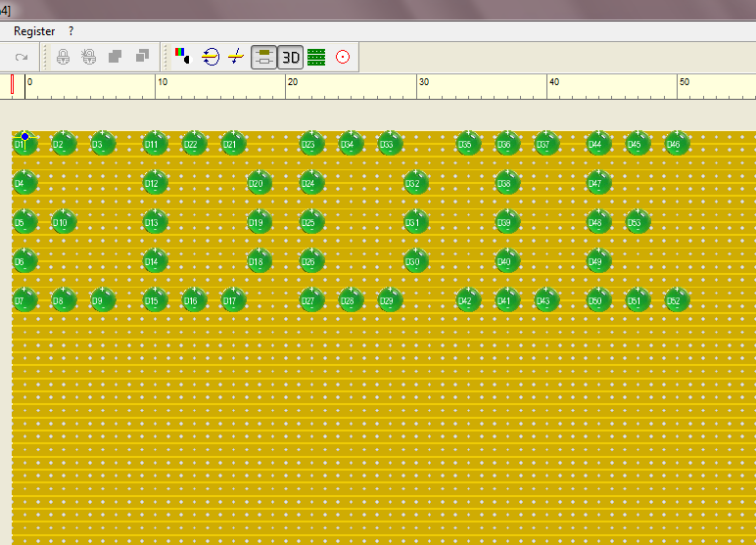Select LED D46 in the top row

[677, 143]
